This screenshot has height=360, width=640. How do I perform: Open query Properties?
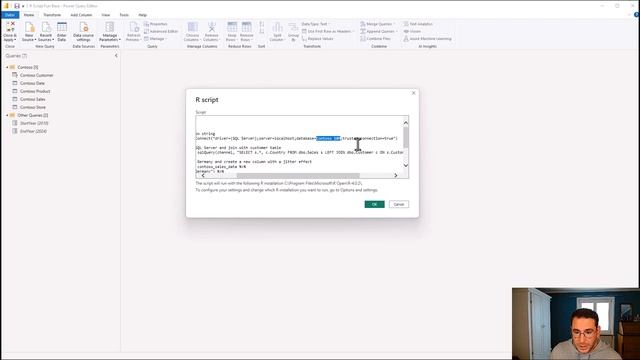156,24
